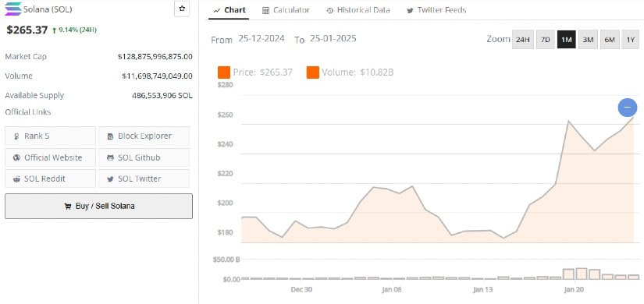Edit the From date 25-12-2024
The width and height of the screenshot is (644, 304).
[262, 39]
